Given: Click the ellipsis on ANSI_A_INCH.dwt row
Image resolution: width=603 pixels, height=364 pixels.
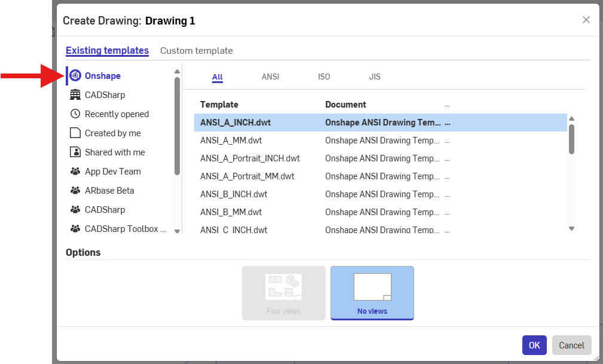Looking at the screenshot, I should (447, 124).
